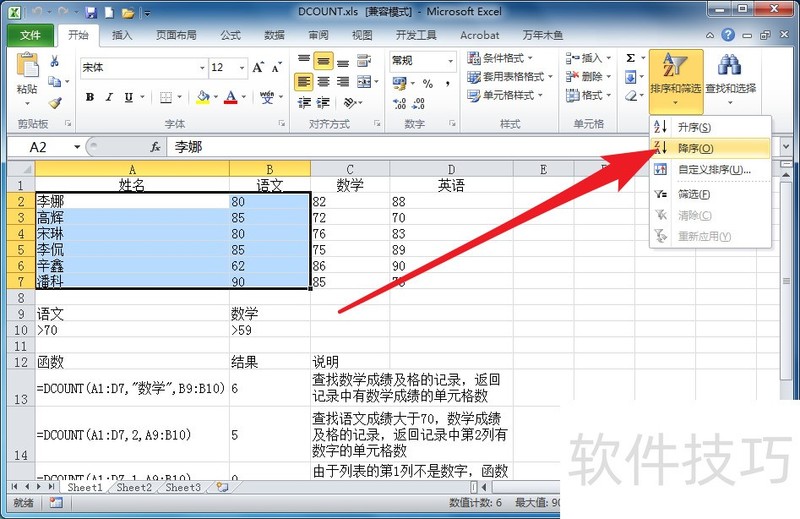Click the decrease indent icon

[x=304, y=103]
